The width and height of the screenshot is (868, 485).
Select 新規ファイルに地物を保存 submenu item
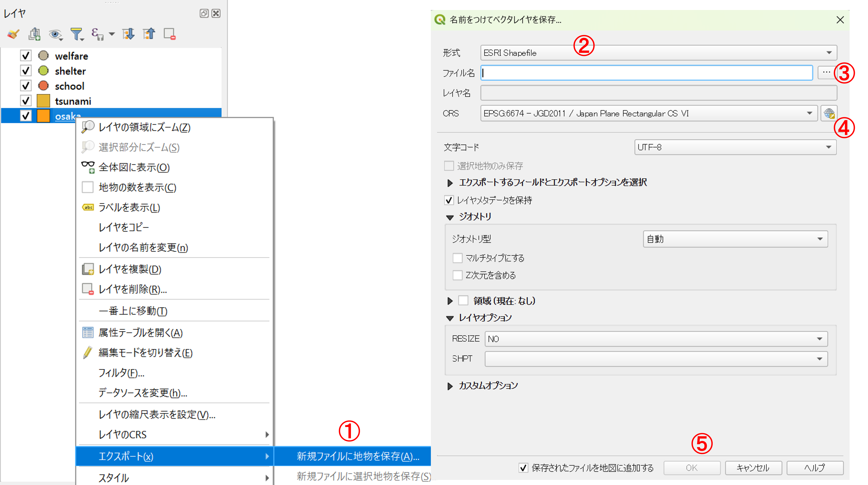pyautogui.click(x=357, y=456)
